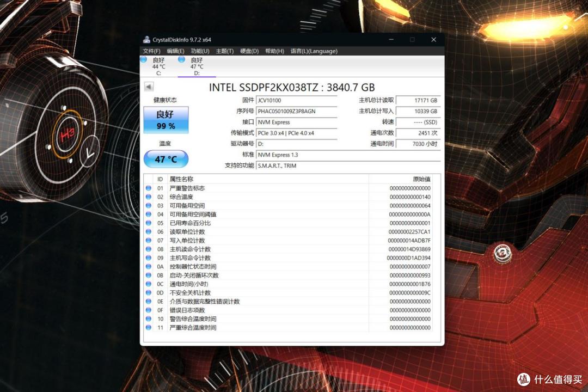The width and height of the screenshot is (588, 392).
Task: Select the 已用寿命百分比 attribute name
Action: point(190,223)
